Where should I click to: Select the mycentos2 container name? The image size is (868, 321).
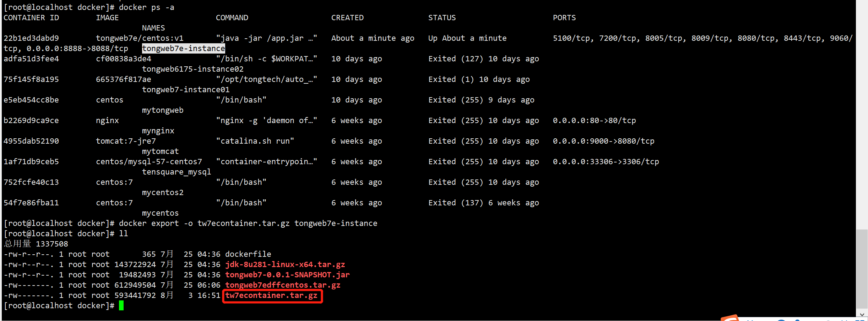(163, 192)
